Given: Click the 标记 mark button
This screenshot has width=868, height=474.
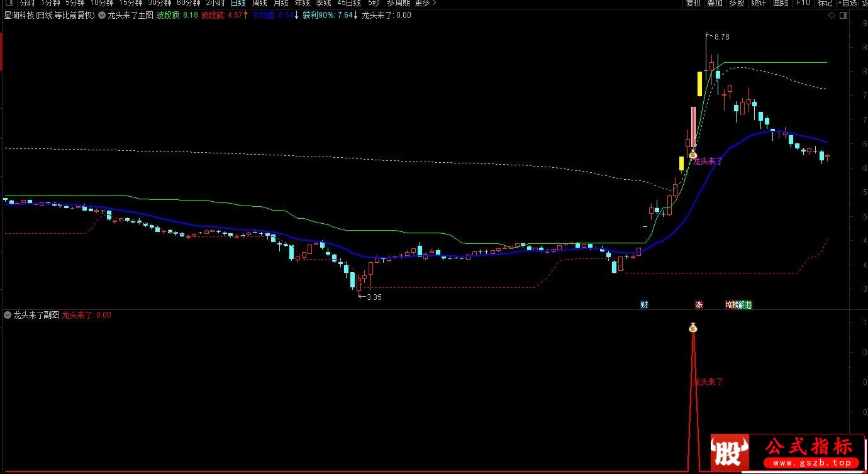Looking at the screenshot, I should click(825, 3).
